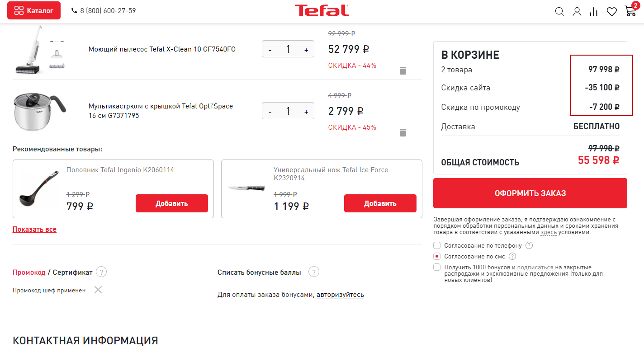The image size is (644, 352).
Task: Open the Каталог menu
Action: tap(34, 10)
